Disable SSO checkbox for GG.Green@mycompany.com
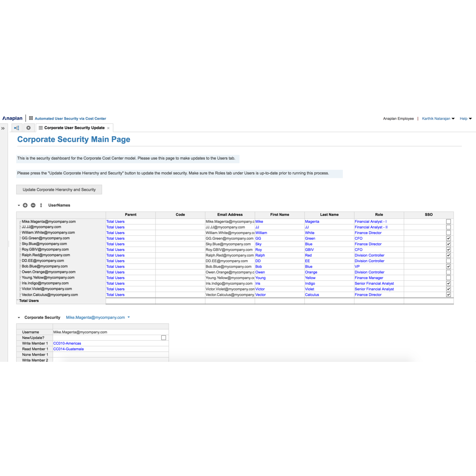The image size is (476, 476). pyautogui.click(x=448, y=238)
